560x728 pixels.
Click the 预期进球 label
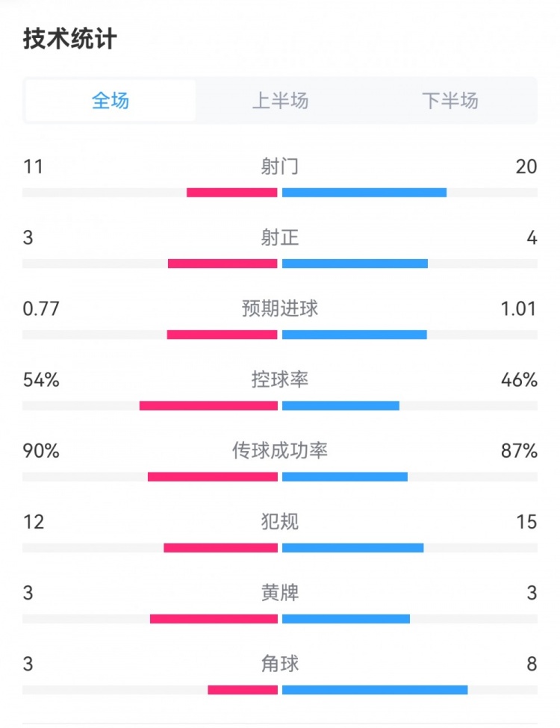point(280,308)
